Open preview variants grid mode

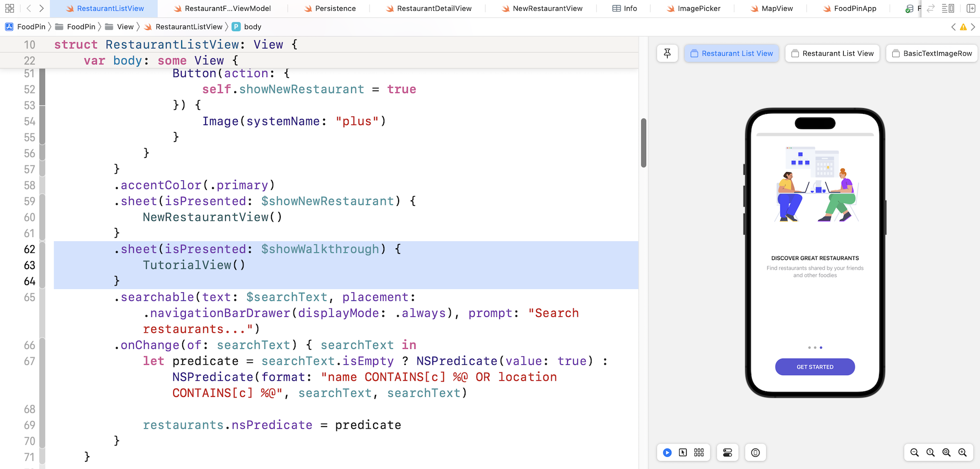699,452
